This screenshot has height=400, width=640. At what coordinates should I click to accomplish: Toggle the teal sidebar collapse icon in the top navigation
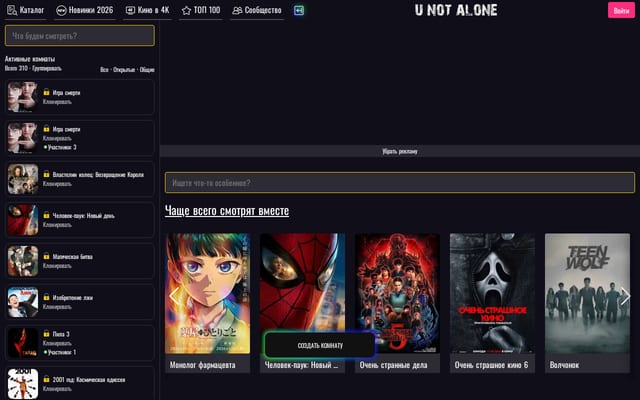coord(299,10)
